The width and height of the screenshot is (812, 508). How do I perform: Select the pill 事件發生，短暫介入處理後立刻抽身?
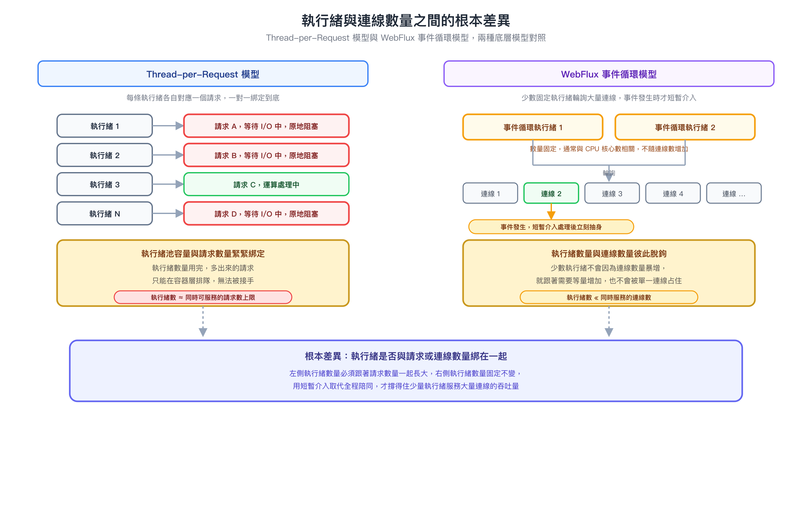click(551, 227)
